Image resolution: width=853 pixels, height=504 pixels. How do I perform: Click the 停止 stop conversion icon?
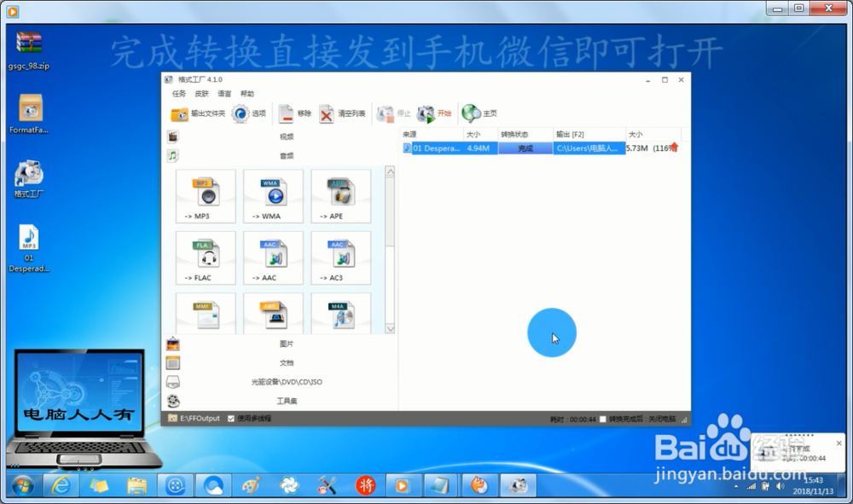coord(386,113)
